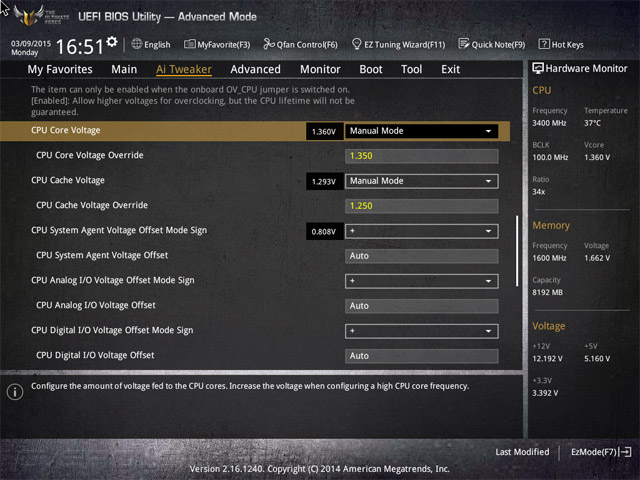
Task: Click CPU Core Voltage Override field 1.350
Action: pos(421,156)
